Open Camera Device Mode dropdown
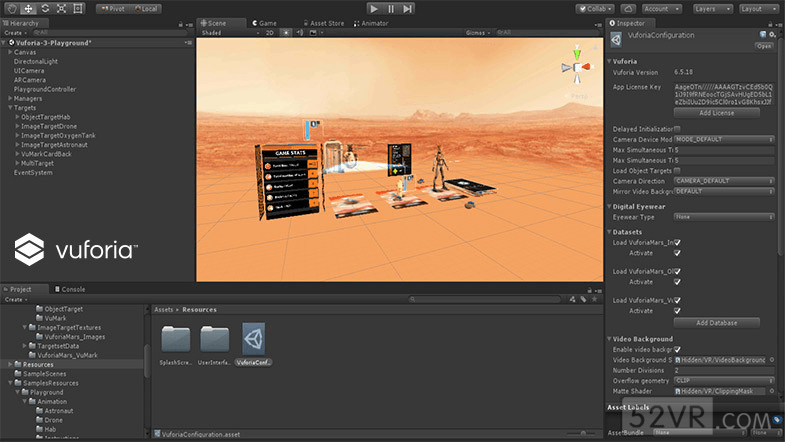Viewport: 785px width, 442px height. 724,139
